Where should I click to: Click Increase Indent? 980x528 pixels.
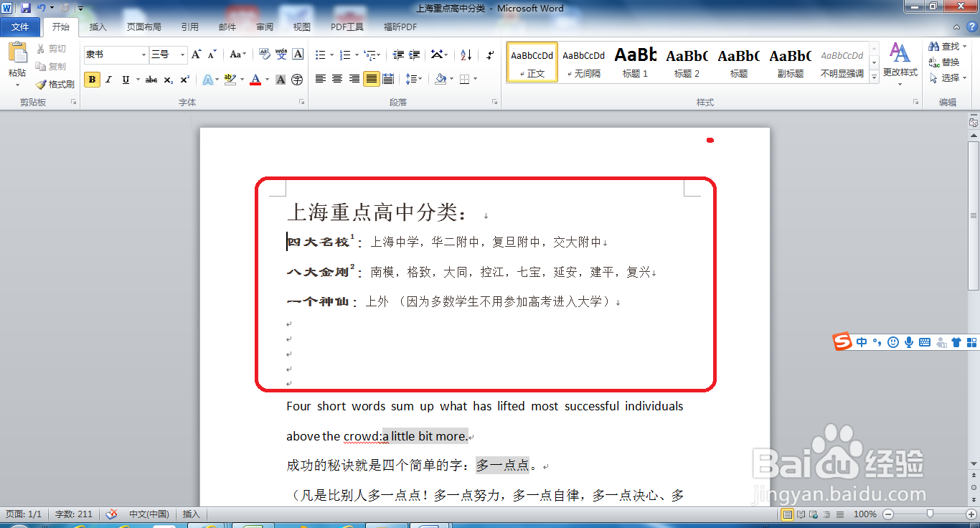415,55
